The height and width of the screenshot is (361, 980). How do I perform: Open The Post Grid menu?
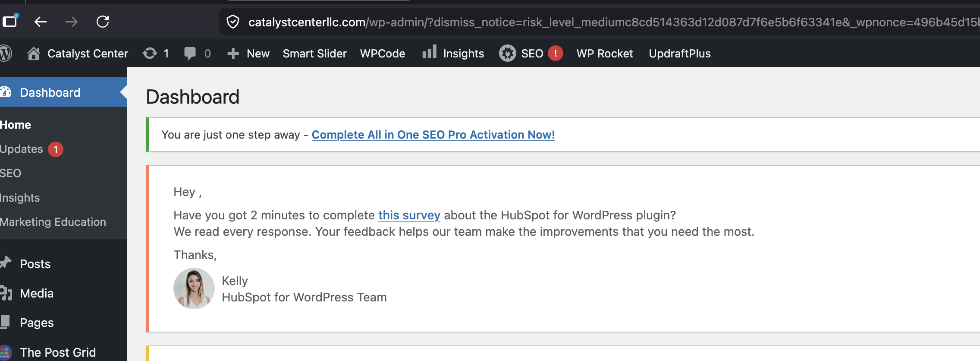click(x=58, y=352)
